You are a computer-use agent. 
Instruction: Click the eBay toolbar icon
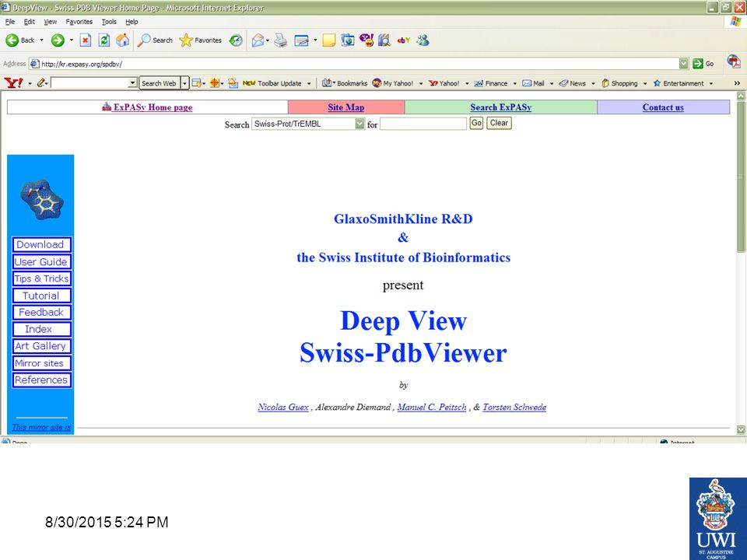point(404,40)
